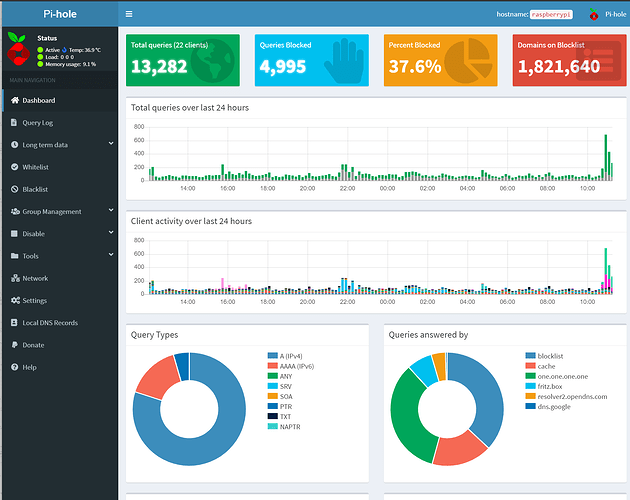
Task: Open Settings via the gears icon
Action: pyautogui.click(x=14, y=300)
